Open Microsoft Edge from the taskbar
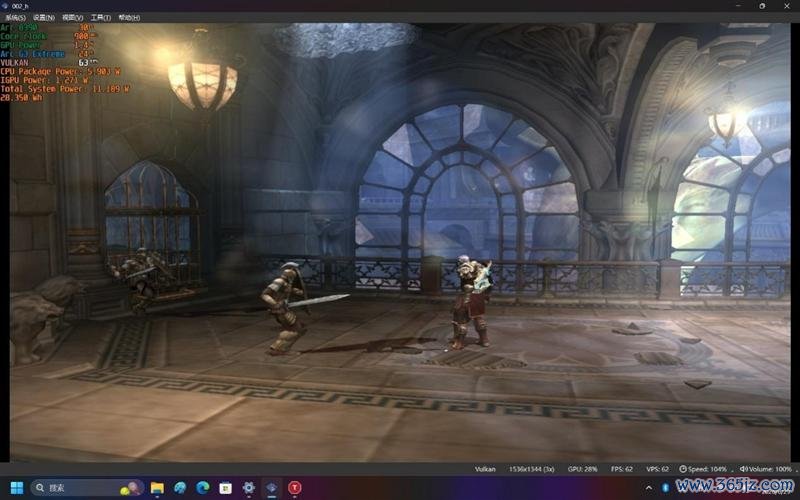 (203, 488)
